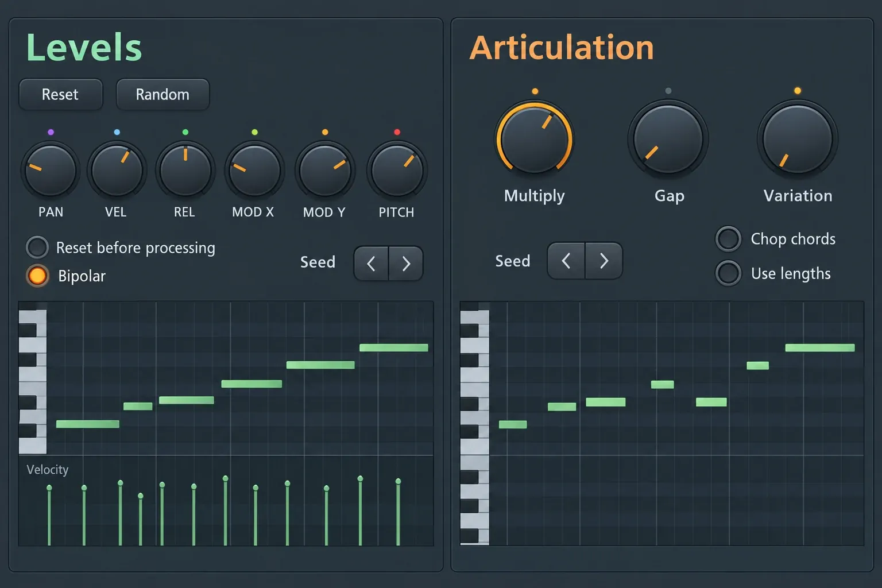Select the lowest first note in Levels roll
This screenshot has width=882, height=588.
pyautogui.click(x=88, y=424)
